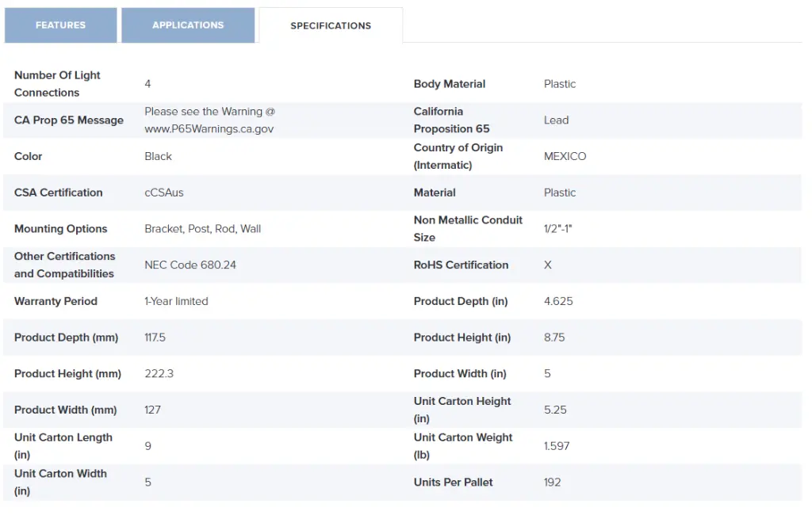Open the Features tab
Image resolution: width=812 pixels, height=515 pixels.
[60, 25]
